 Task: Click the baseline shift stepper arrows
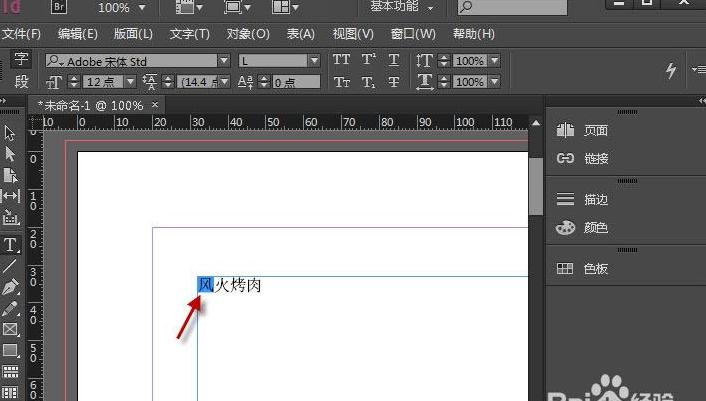tap(264, 82)
